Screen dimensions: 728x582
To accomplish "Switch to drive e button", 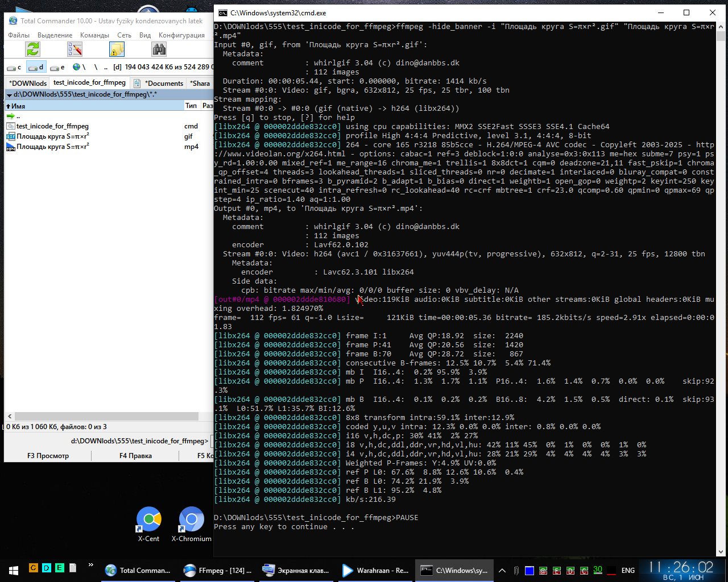I will [x=57, y=67].
